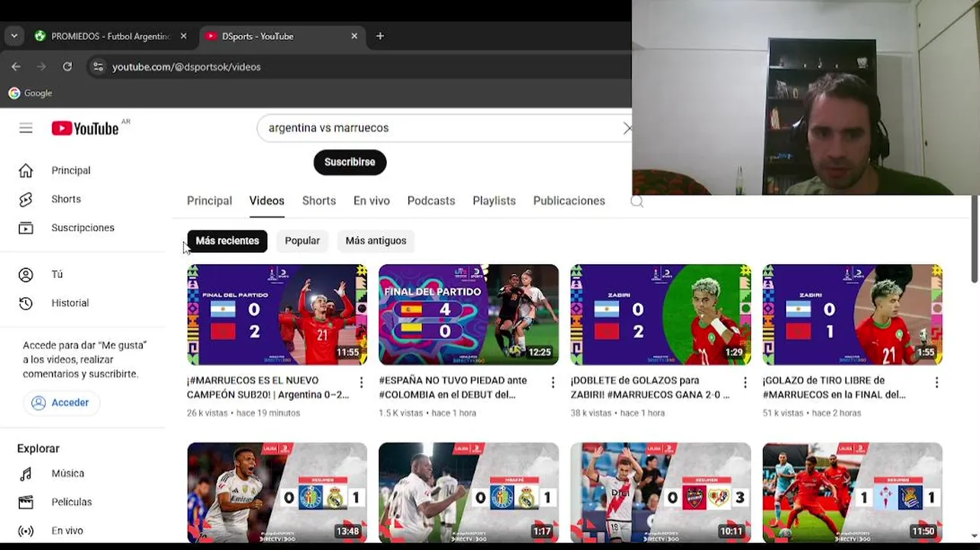Open the channel En vivo tab
The height and width of the screenshot is (550, 980).
pos(372,201)
